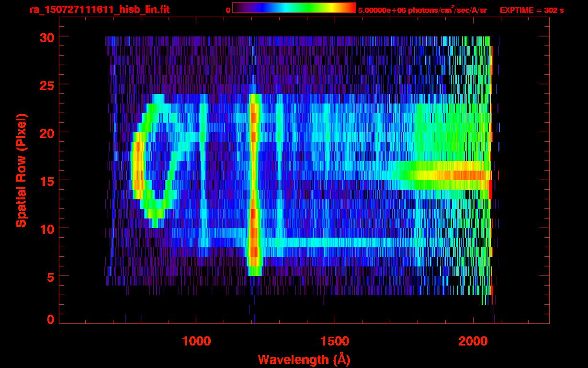The height and width of the screenshot is (368, 588).
Task: Click the y-axis tick label 25
Action: click(47, 85)
